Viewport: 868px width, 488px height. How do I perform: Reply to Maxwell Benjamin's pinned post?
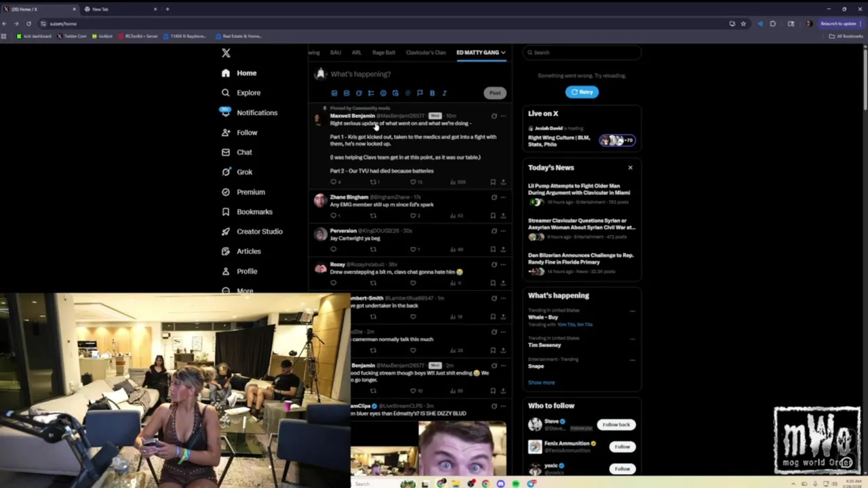click(x=333, y=182)
